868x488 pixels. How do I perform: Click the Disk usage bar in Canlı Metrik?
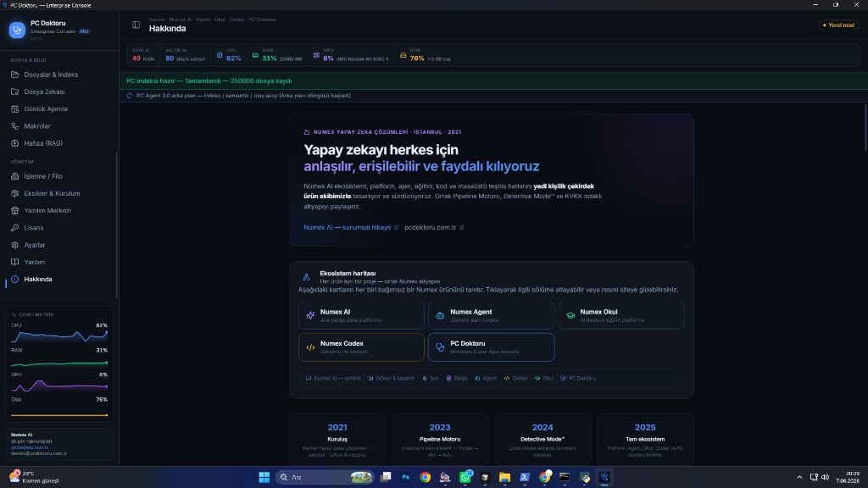(59, 415)
